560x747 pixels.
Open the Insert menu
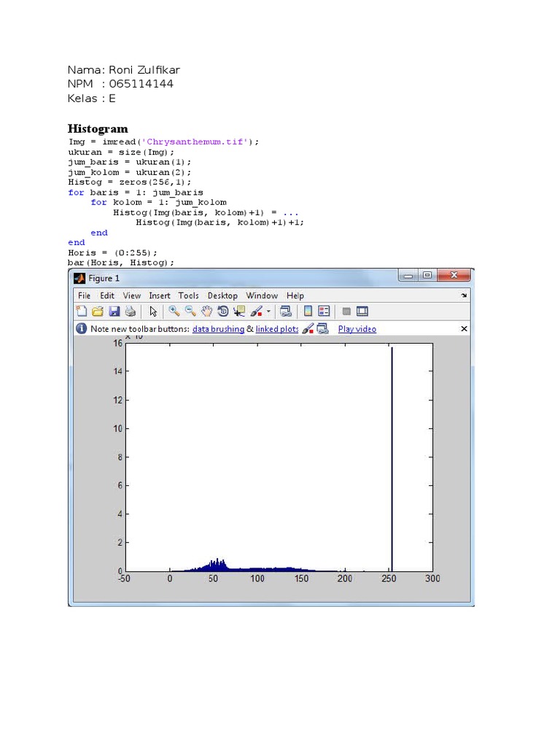pos(160,295)
